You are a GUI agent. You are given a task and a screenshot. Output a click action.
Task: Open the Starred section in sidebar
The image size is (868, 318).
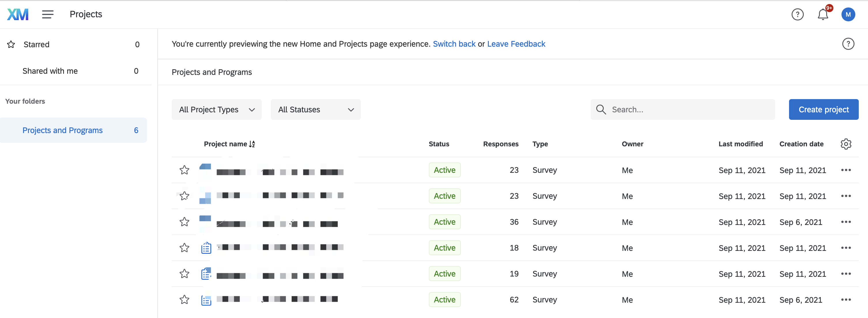(36, 44)
